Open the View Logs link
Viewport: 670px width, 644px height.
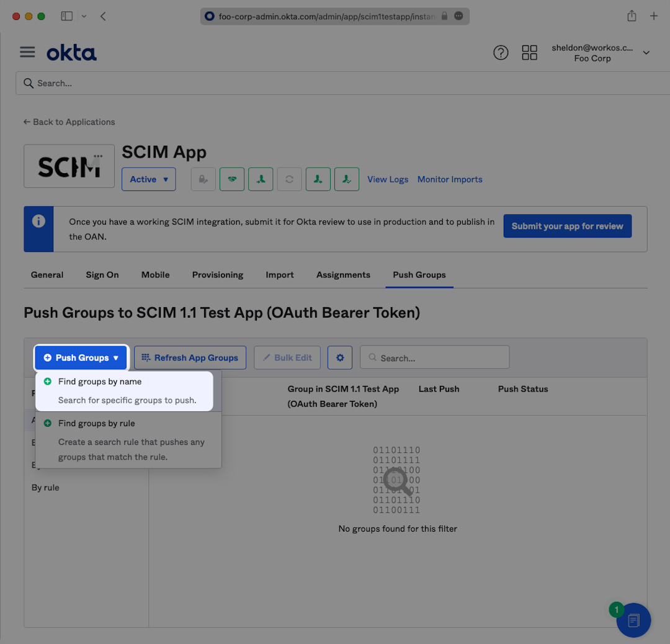(388, 179)
